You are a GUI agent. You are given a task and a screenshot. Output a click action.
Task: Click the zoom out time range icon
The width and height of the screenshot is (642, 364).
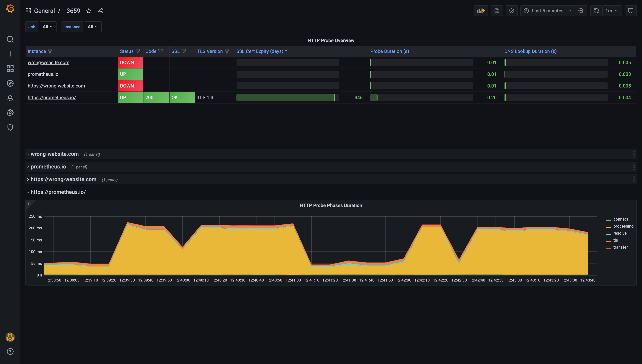click(581, 11)
